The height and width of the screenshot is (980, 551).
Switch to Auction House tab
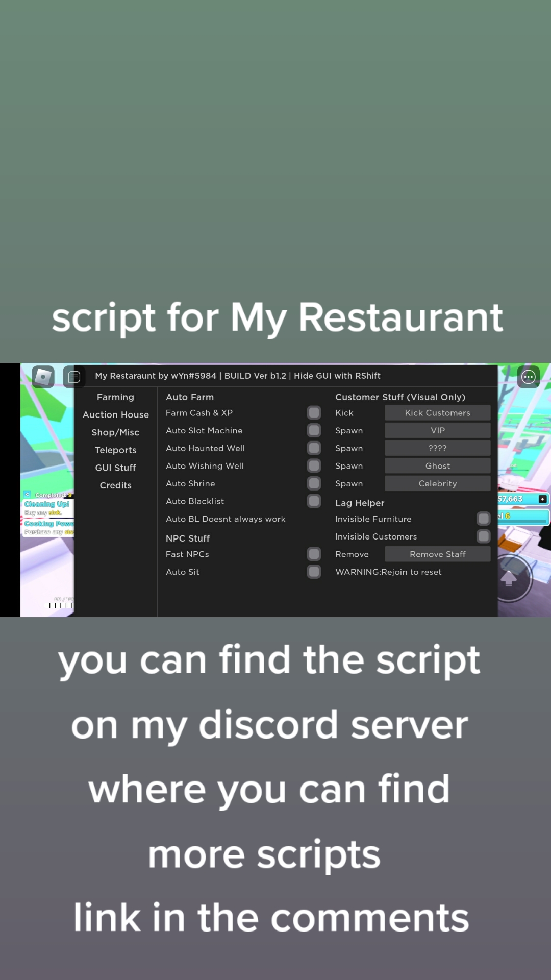click(116, 415)
